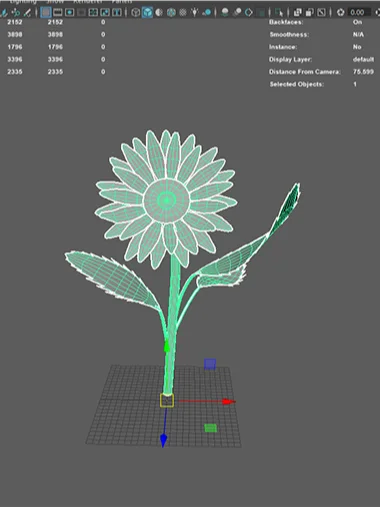Viewport: 380px width, 507px height.
Task: Toggle Multisample Anti-aliasing icon
Action: click(249, 13)
